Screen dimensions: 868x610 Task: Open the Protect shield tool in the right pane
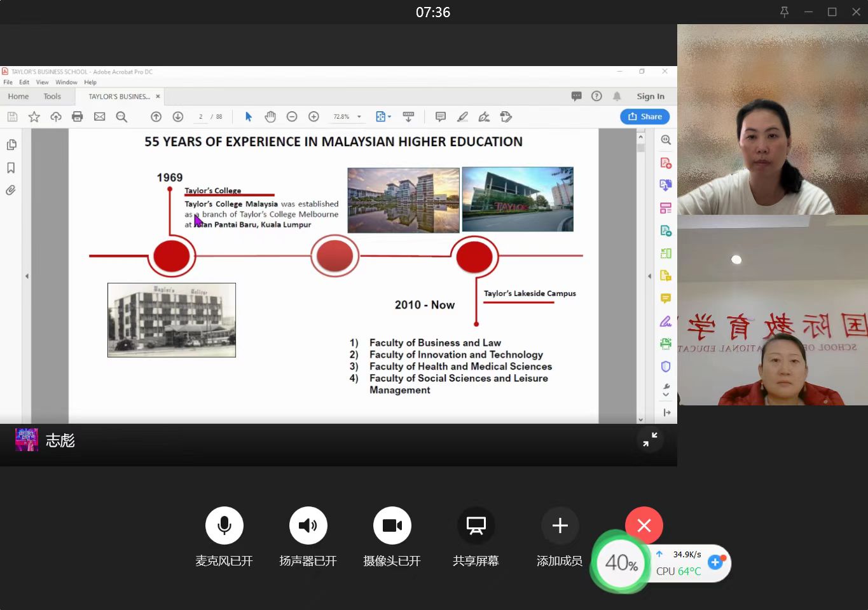(666, 367)
